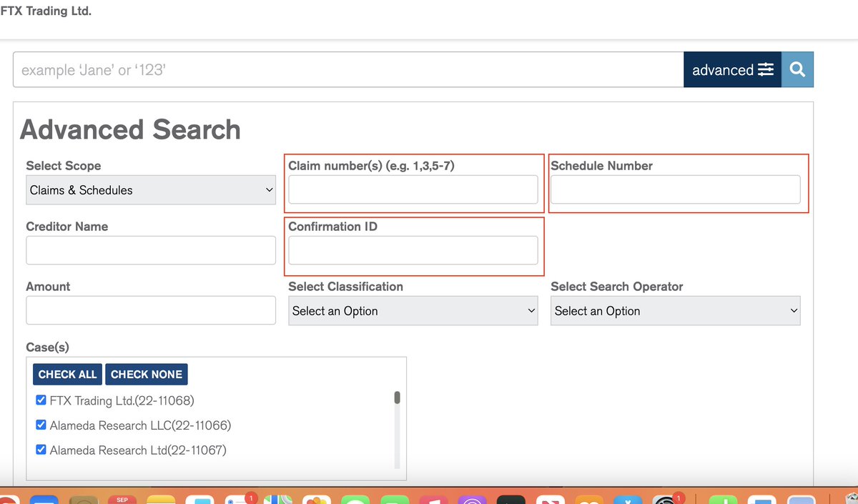Click the Advanced Search heading
Image resolution: width=858 pixels, height=504 pixels.
(x=130, y=129)
